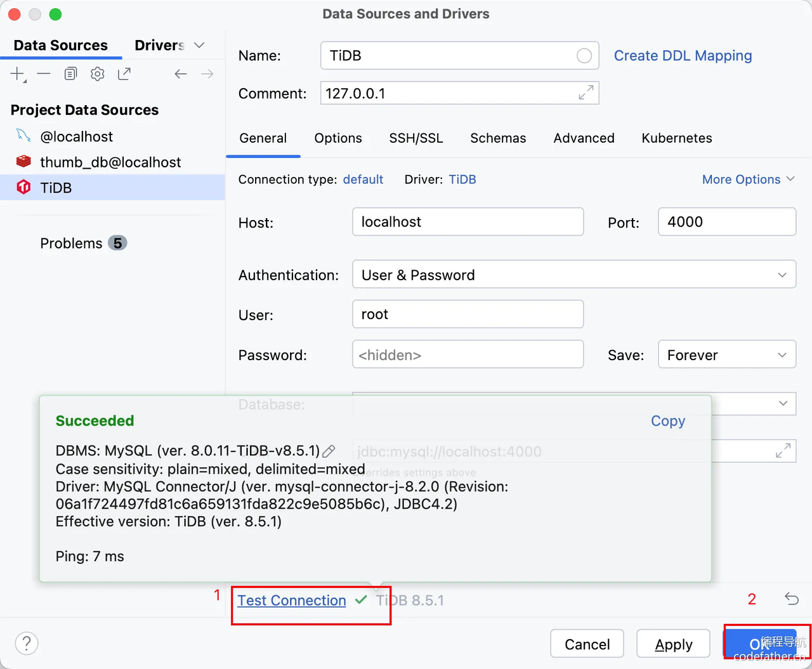Click the TiDB driver link
Viewport: 812px width, 669px height.
[x=462, y=179]
